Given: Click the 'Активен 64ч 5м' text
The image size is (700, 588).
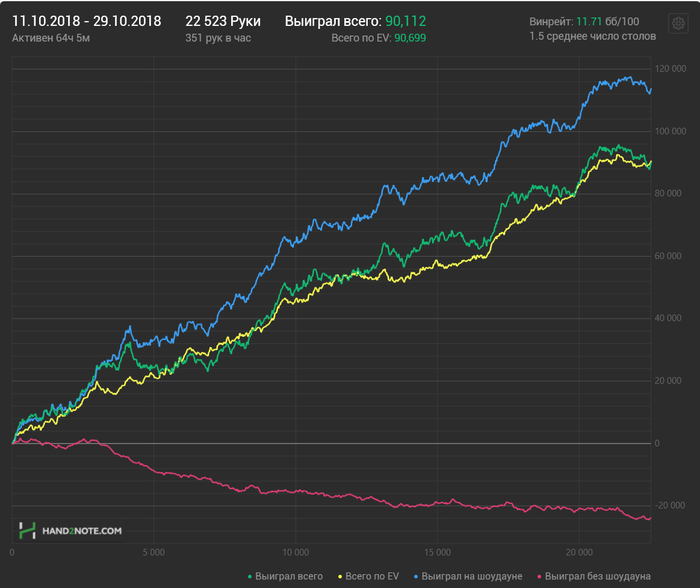Looking at the screenshot, I should pyautogui.click(x=51, y=38).
